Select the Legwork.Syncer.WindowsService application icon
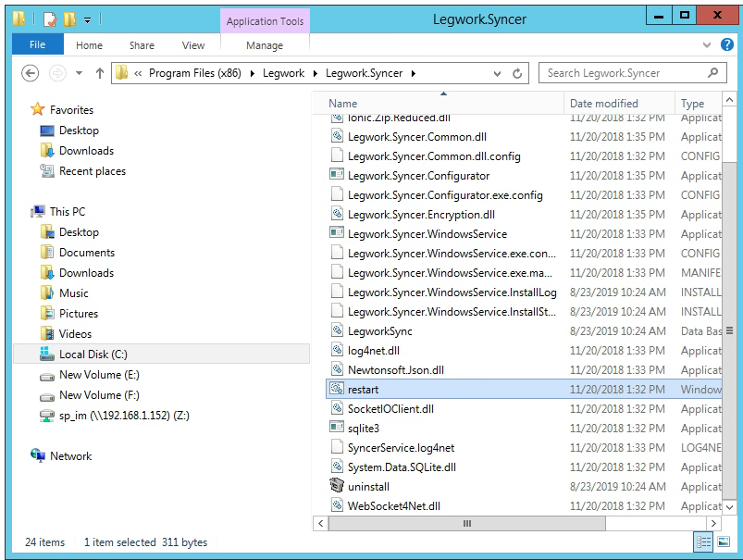The image size is (743, 560). tap(337, 233)
